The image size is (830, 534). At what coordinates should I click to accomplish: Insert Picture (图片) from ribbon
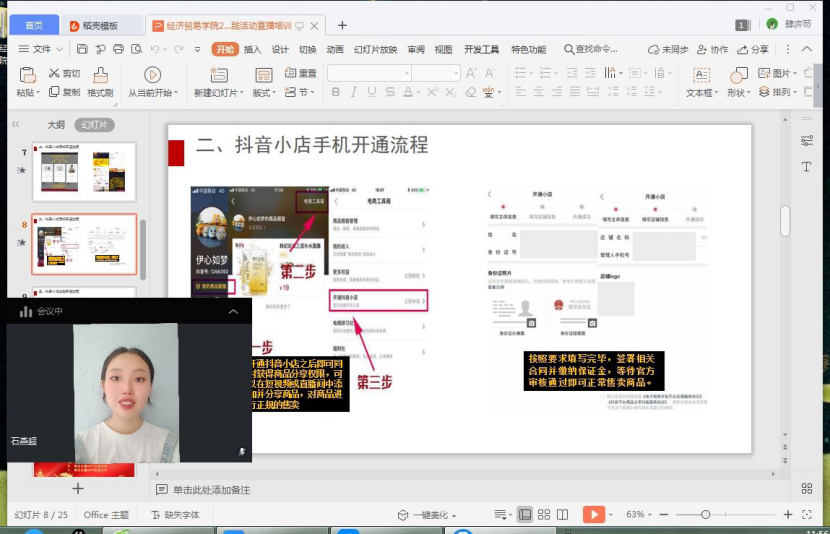[x=777, y=73]
